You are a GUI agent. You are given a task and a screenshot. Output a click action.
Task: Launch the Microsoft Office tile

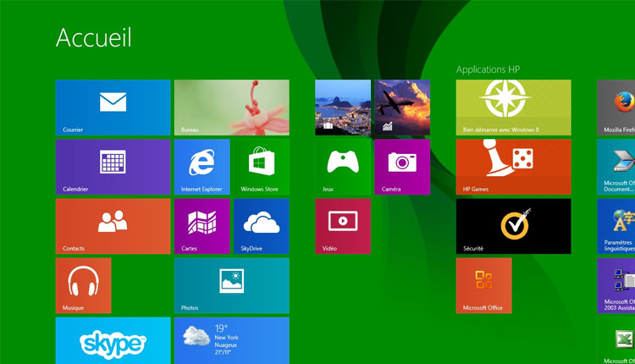pyautogui.click(x=484, y=285)
